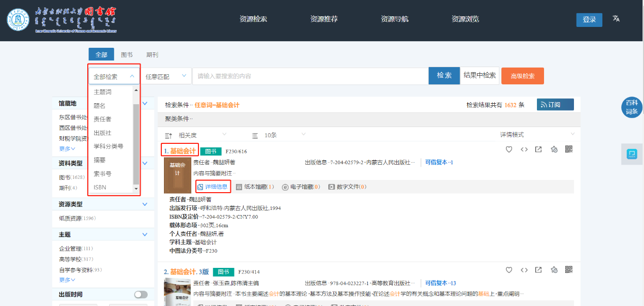Click the star-rating icon for 基础会计. 3版
Screen dimensions: 644x306
click(x=554, y=270)
